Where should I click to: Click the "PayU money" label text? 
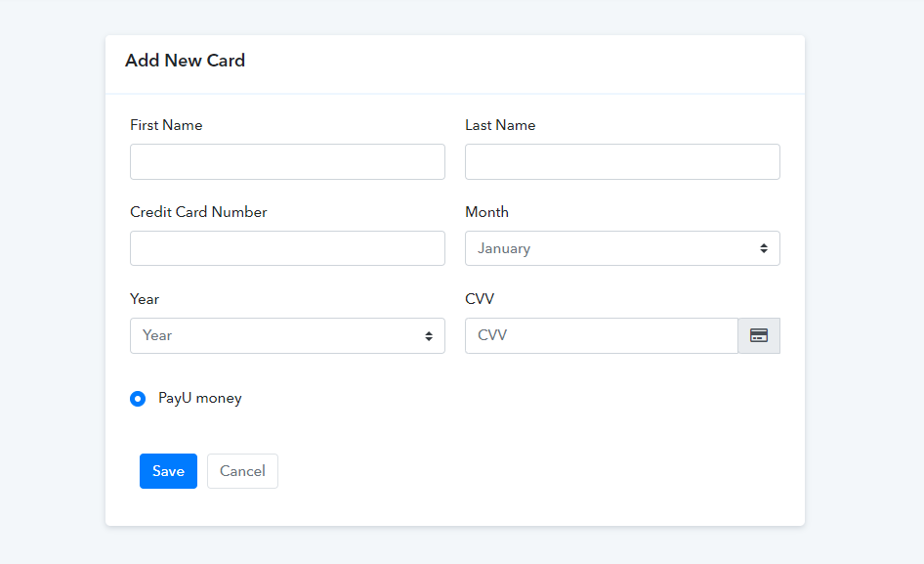pyautogui.click(x=200, y=399)
